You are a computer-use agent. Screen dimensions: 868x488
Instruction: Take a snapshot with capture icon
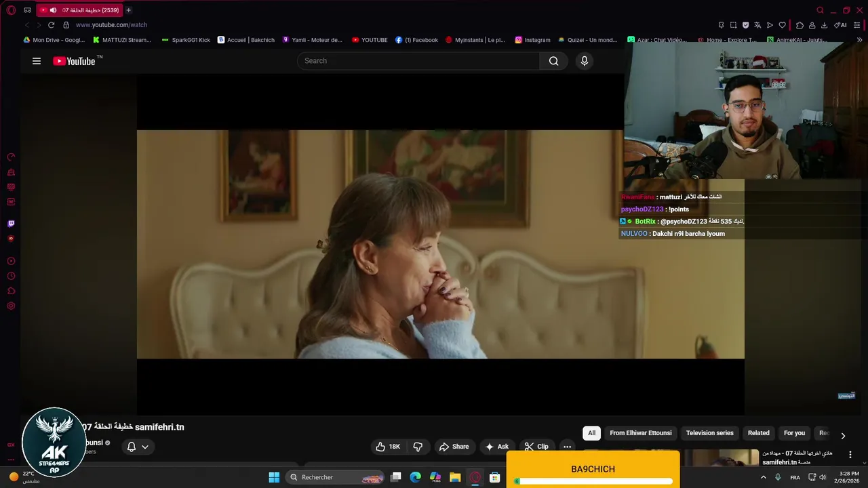[x=733, y=25]
